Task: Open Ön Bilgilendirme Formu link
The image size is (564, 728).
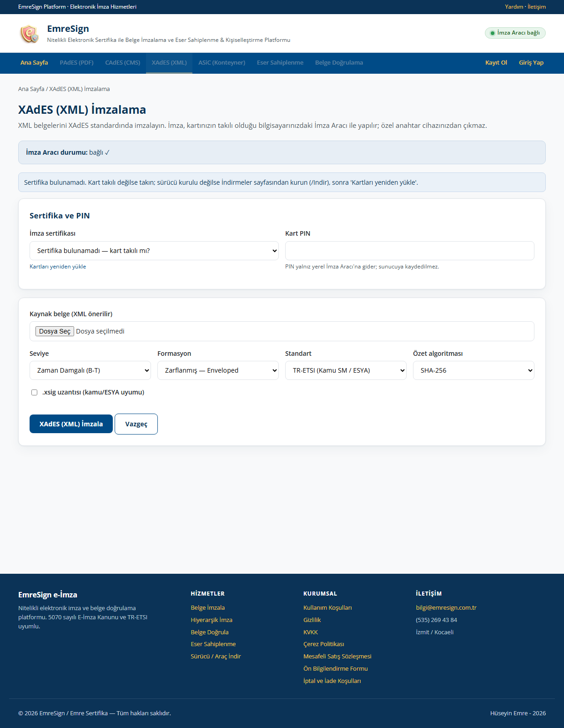Action: [x=336, y=669]
